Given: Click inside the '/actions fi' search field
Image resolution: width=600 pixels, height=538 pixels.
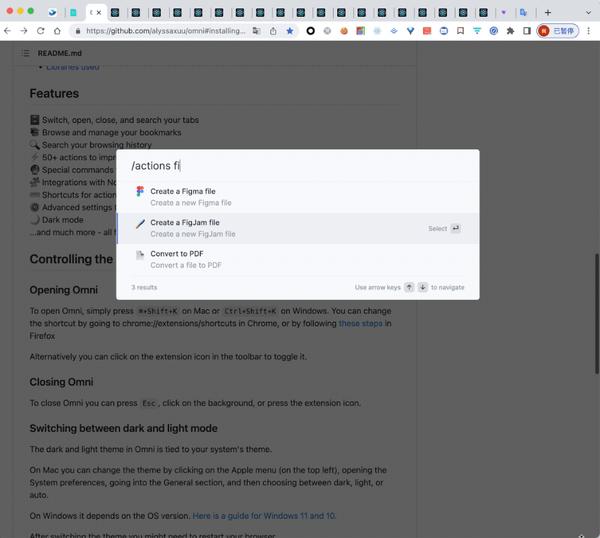Looking at the screenshot, I should click(x=298, y=166).
